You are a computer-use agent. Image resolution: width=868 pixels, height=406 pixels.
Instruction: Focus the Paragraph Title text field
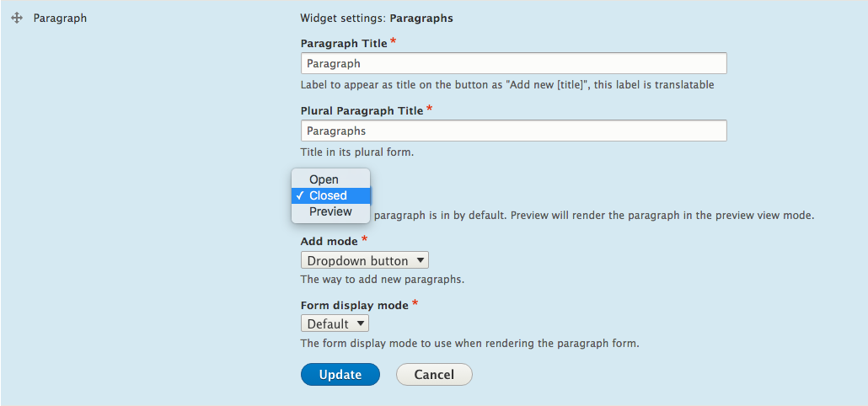[514, 64]
